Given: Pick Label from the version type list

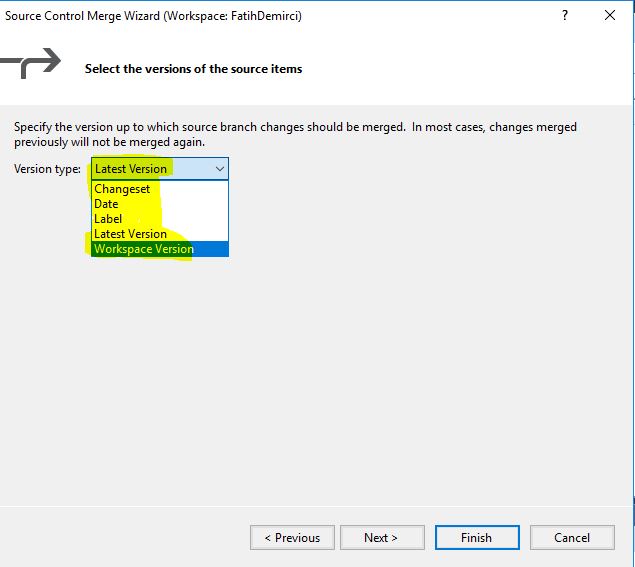Looking at the screenshot, I should pos(160,219).
